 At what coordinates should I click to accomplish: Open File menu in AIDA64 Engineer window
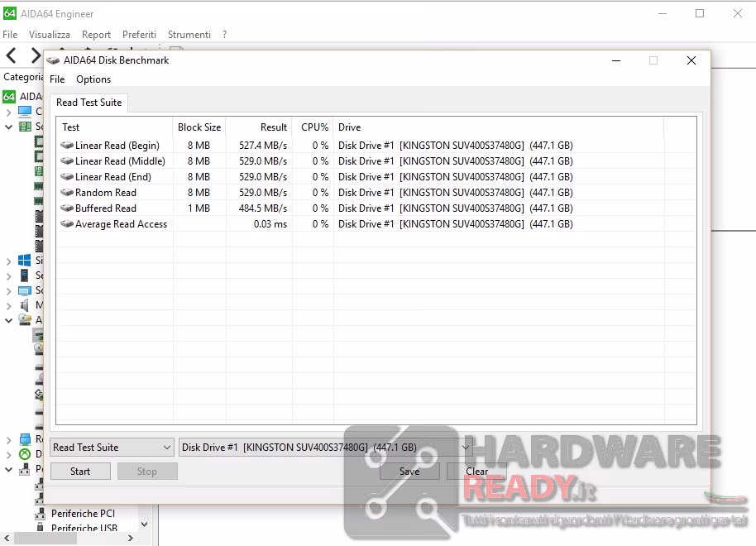click(x=10, y=34)
